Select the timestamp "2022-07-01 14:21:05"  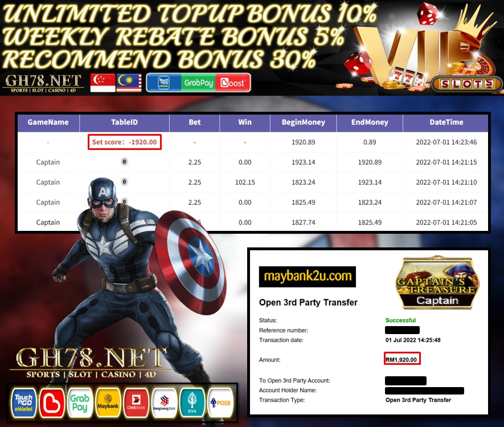coord(446,222)
